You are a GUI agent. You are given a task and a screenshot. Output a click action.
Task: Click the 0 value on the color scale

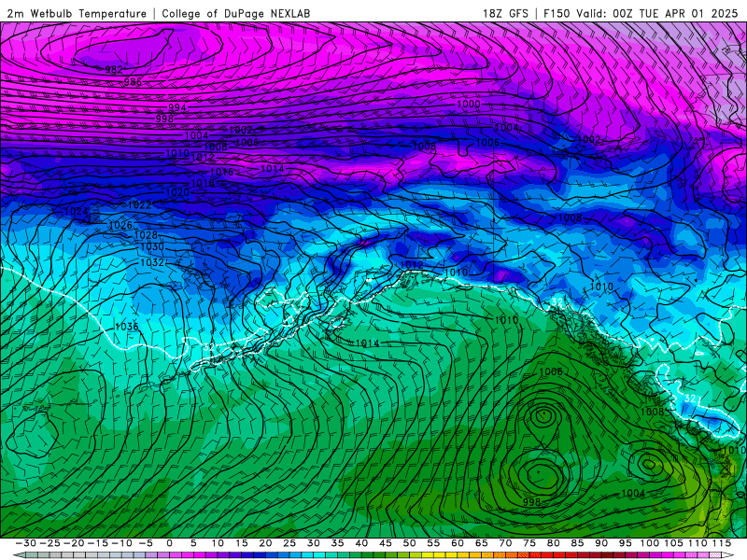(x=170, y=543)
